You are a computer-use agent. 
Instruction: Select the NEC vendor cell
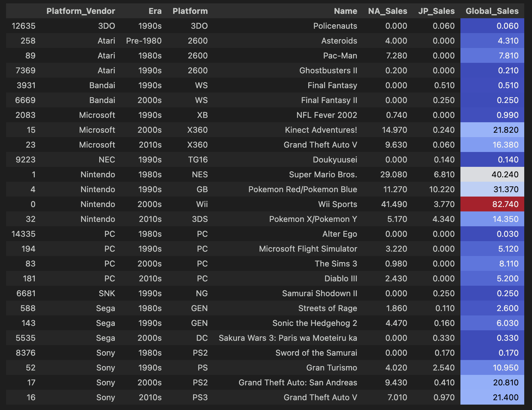pyautogui.click(x=107, y=160)
